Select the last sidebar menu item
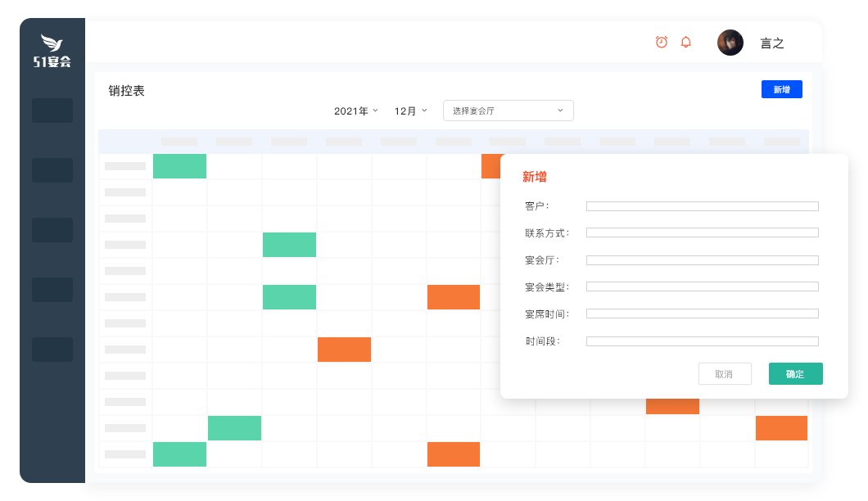The width and height of the screenshot is (868, 501). coord(52,350)
